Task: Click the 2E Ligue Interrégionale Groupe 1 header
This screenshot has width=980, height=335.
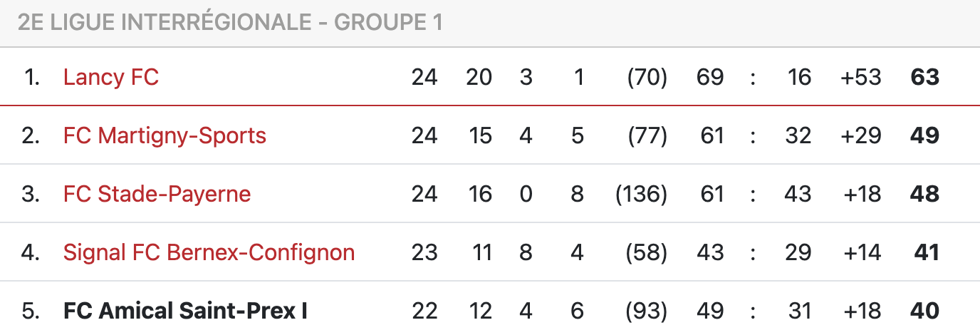Action: [x=230, y=23]
